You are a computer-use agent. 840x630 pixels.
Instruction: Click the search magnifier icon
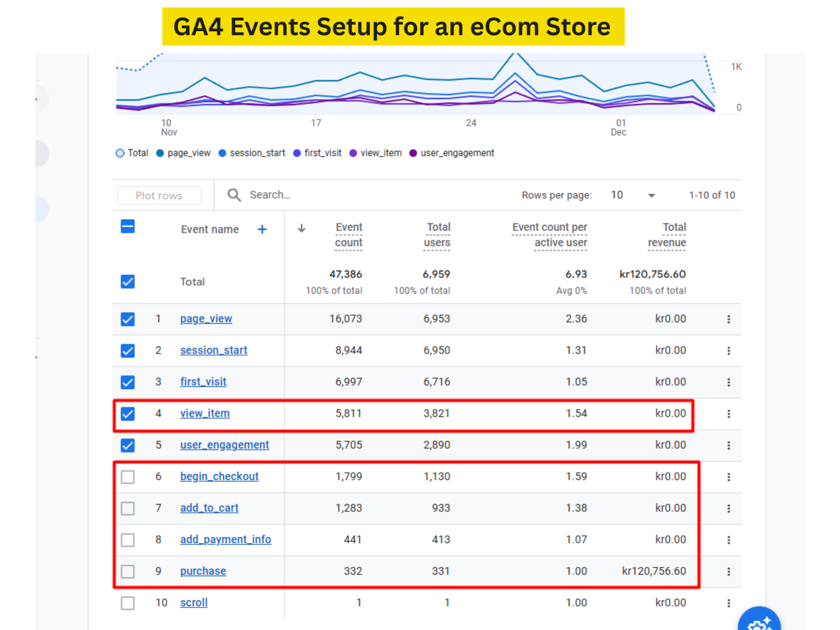pos(234,195)
